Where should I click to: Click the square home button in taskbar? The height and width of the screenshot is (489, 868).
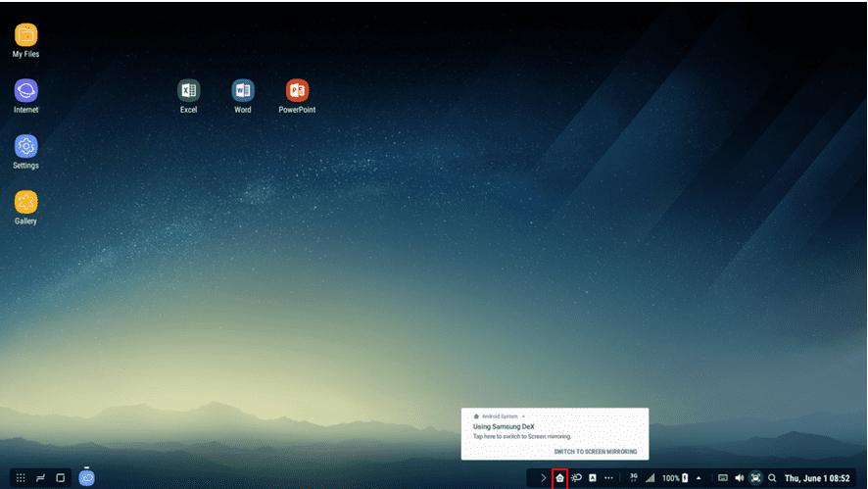[x=61, y=478]
